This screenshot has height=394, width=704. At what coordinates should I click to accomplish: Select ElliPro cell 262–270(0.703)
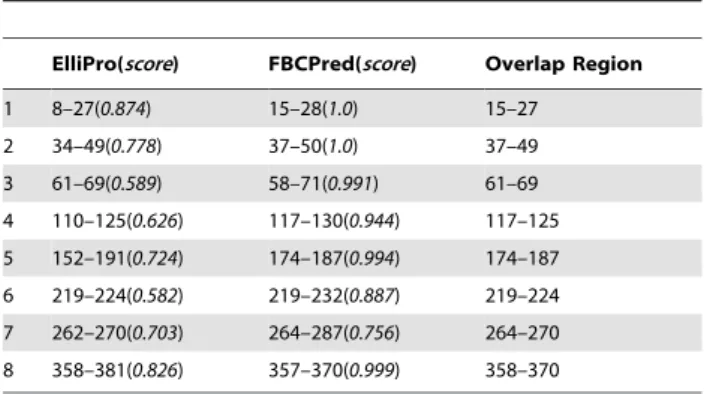[118, 333]
